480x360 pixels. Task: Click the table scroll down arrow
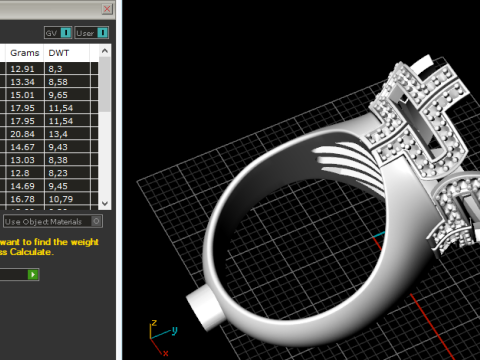[x=105, y=203]
